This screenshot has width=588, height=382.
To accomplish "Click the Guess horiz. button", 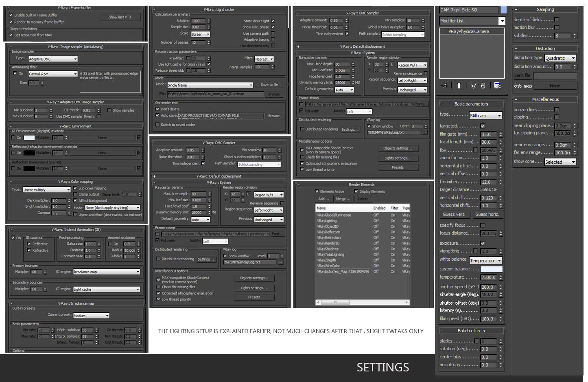I will [487, 214].
